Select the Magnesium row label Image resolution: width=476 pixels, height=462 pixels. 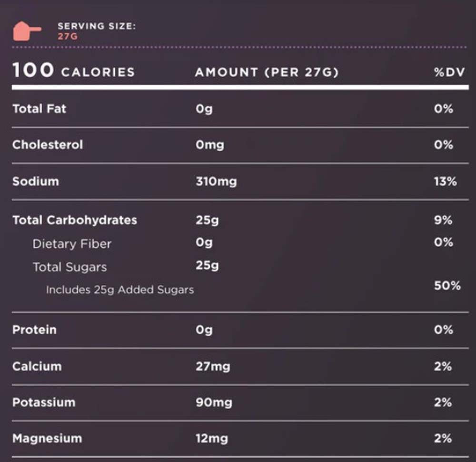(47, 438)
